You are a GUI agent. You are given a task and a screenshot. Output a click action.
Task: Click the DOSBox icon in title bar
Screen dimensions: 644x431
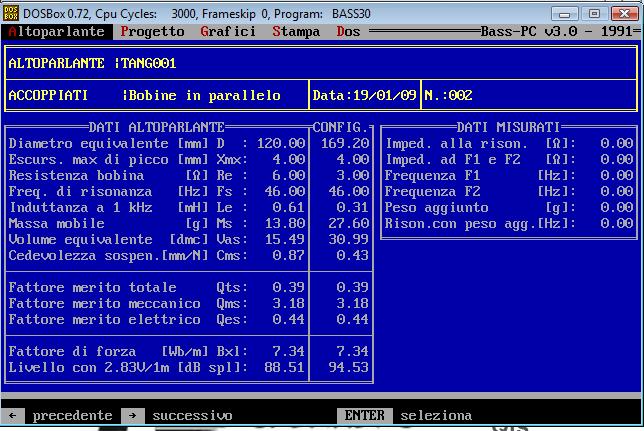click(11, 13)
